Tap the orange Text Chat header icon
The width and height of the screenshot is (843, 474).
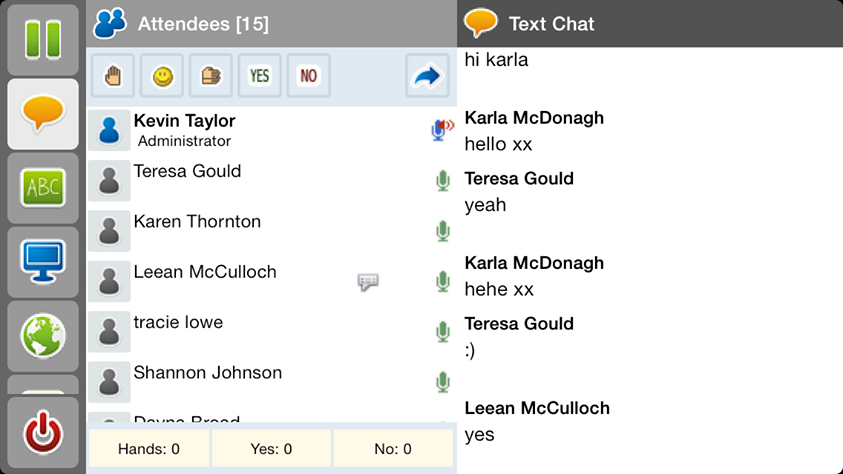pyautogui.click(x=481, y=23)
